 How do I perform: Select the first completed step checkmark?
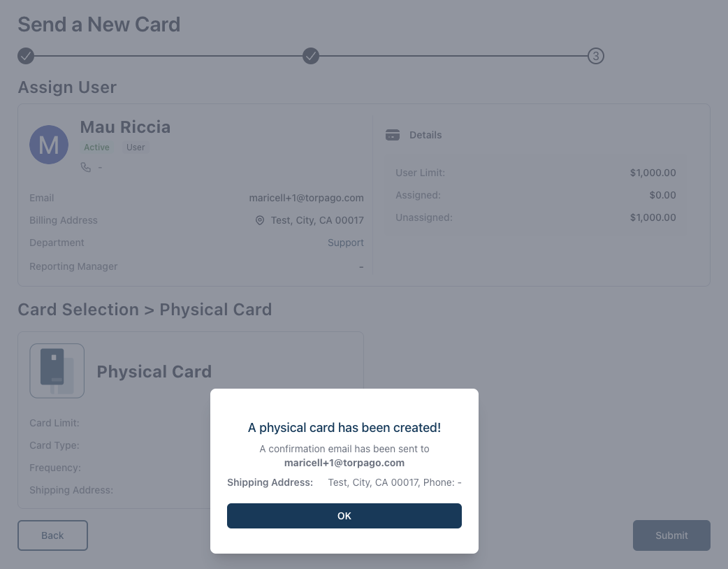[x=26, y=56]
